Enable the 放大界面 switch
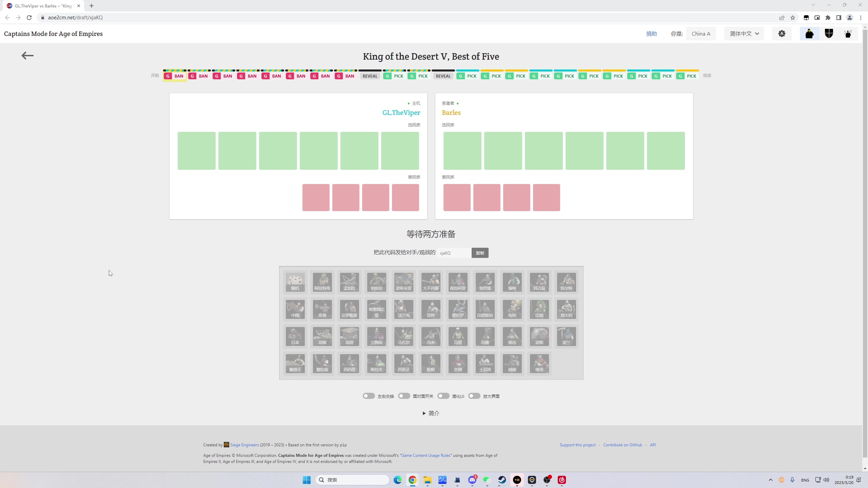The width and height of the screenshot is (868, 488). point(474,396)
